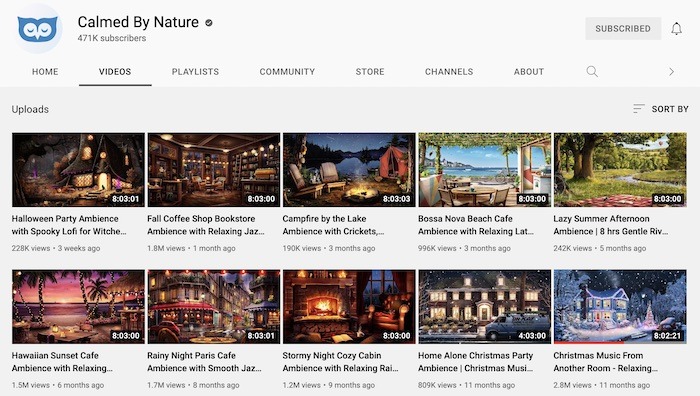Image resolution: width=700 pixels, height=396 pixels.
Task: Click the red watch-progress bar on Christmas Music
Action: (x=589, y=343)
